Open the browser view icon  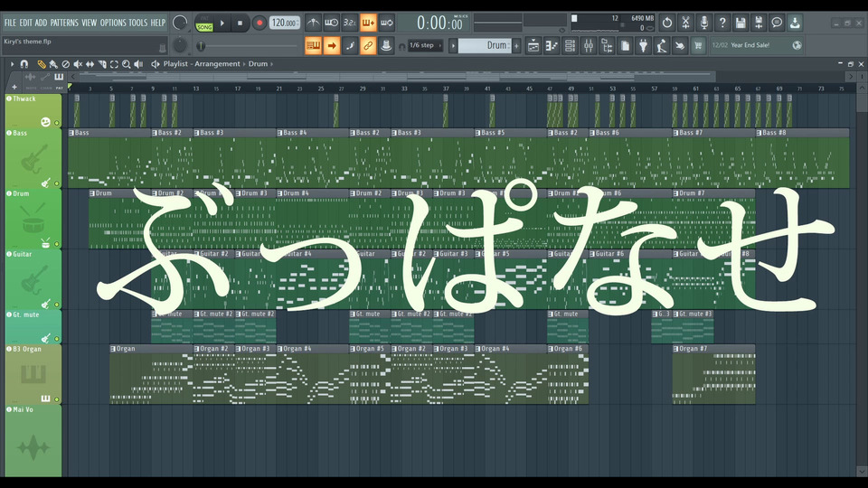click(607, 45)
